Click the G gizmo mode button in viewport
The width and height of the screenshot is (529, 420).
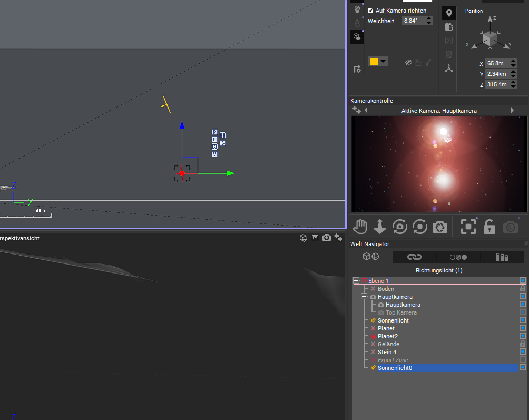pos(214,146)
